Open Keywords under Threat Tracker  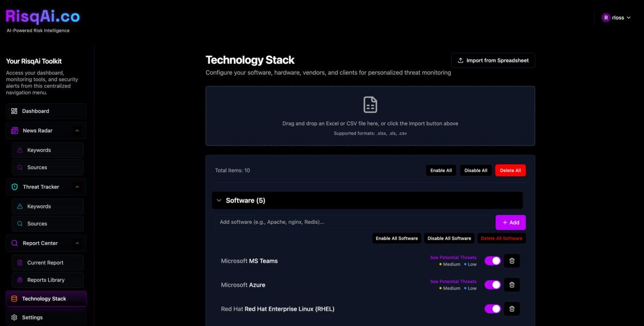pos(48,207)
